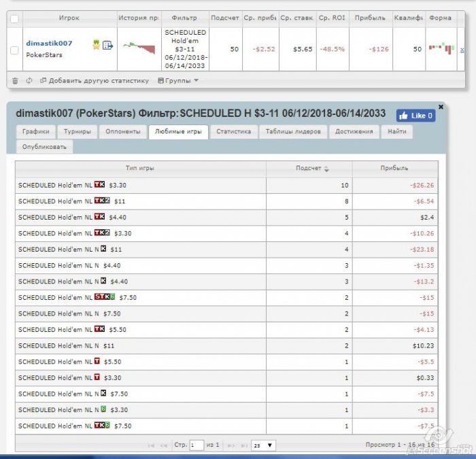Go to previous page pagination arrow
The height and width of the screenshot is (459, 476).
(x=164, y=445)
